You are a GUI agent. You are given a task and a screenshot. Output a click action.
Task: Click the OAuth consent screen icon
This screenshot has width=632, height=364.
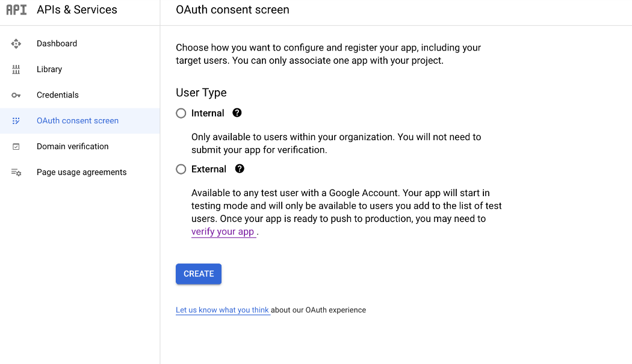coord(16,120)
